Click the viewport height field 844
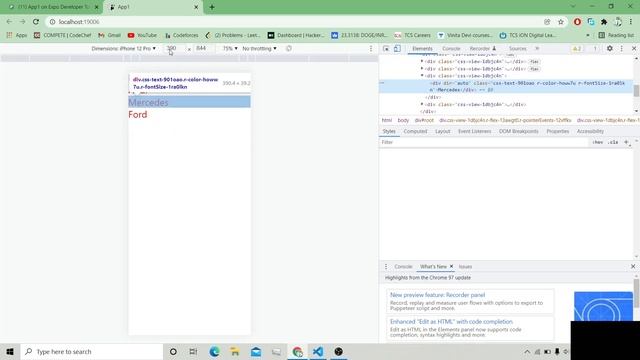The image size is (640, 360). (203, 48)
